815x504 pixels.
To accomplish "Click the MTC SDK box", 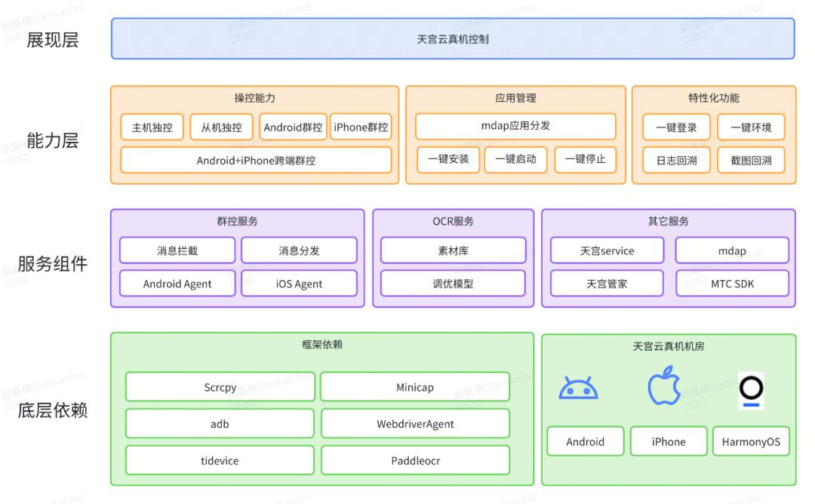I will click(732, 284).
